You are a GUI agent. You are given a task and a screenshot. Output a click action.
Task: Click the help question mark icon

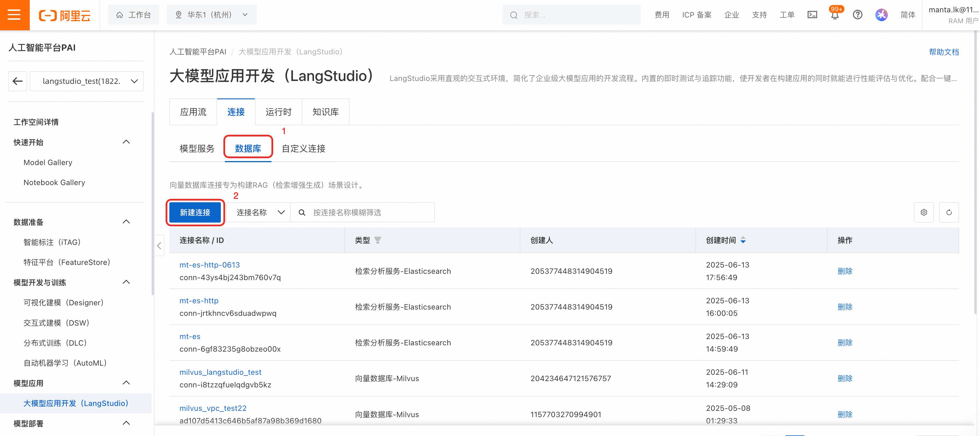(858, 15)
